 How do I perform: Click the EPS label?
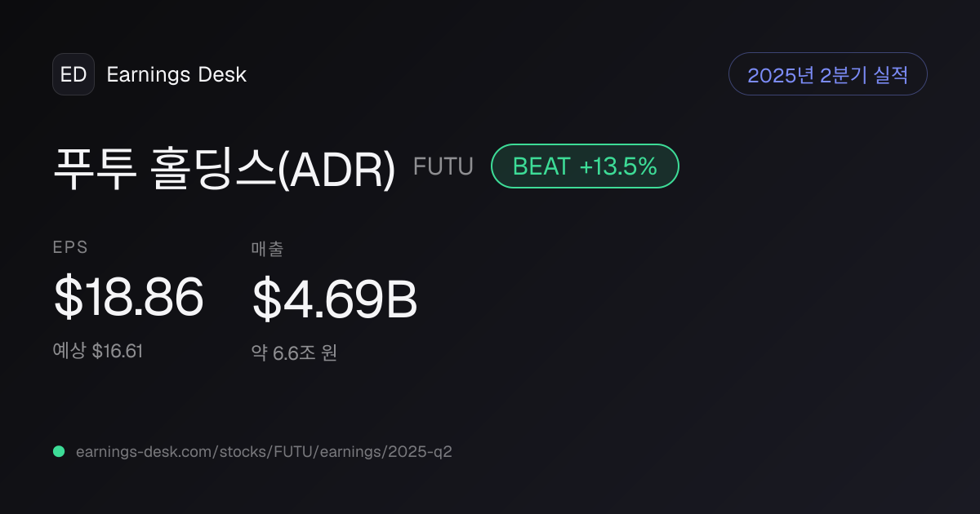pos(71,247)
